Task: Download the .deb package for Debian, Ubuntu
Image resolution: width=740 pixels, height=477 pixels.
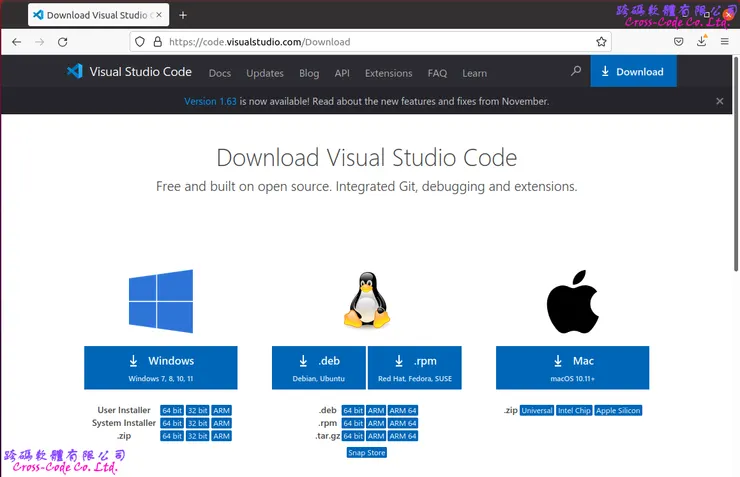Action: 318,367
